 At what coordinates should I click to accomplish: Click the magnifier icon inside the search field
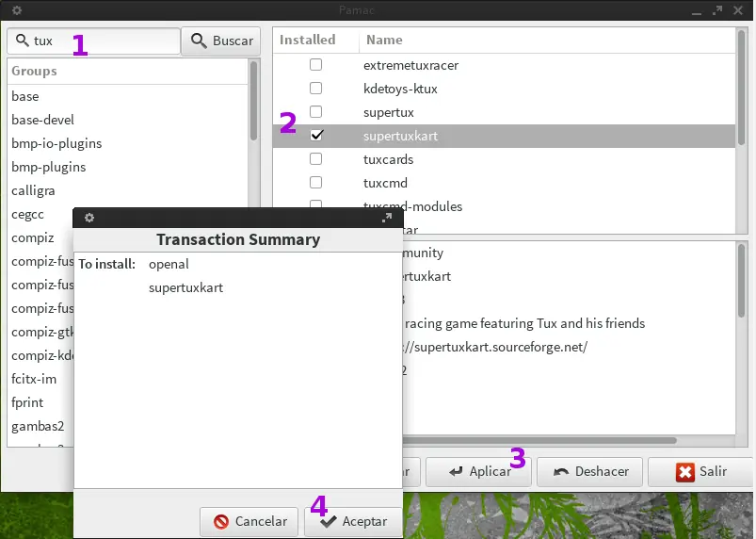23,41
